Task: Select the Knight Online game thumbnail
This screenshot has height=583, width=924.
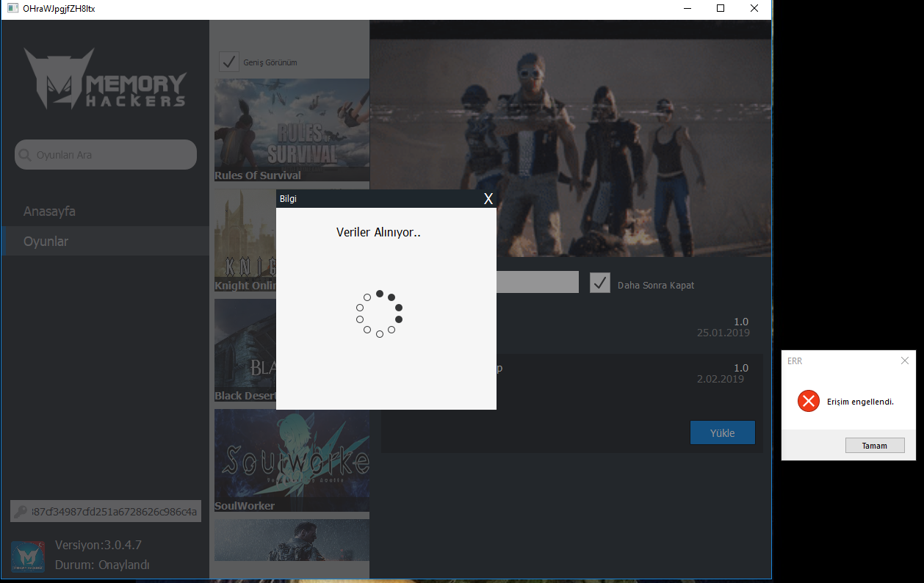Action: (245, 240)
